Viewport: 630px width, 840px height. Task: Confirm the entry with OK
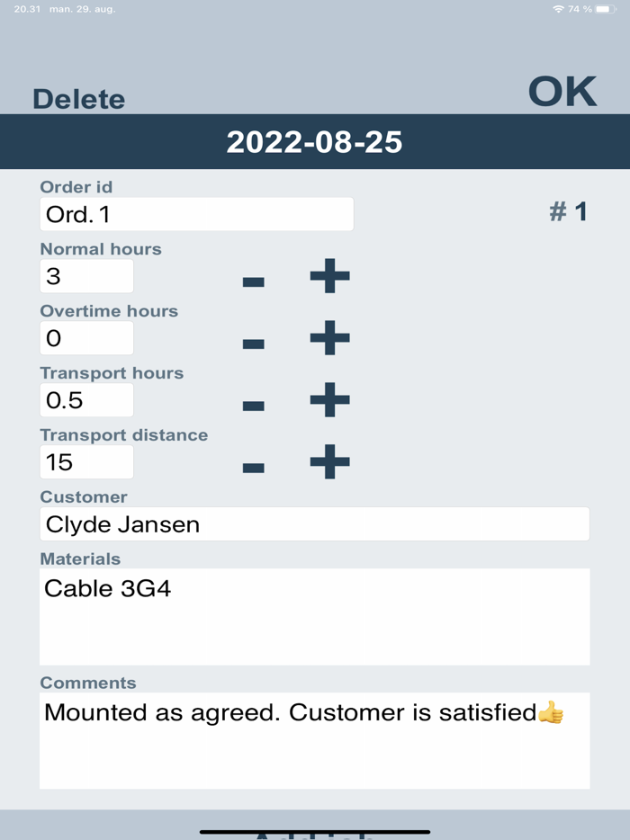pyautogui.click(x=562, y=90)
